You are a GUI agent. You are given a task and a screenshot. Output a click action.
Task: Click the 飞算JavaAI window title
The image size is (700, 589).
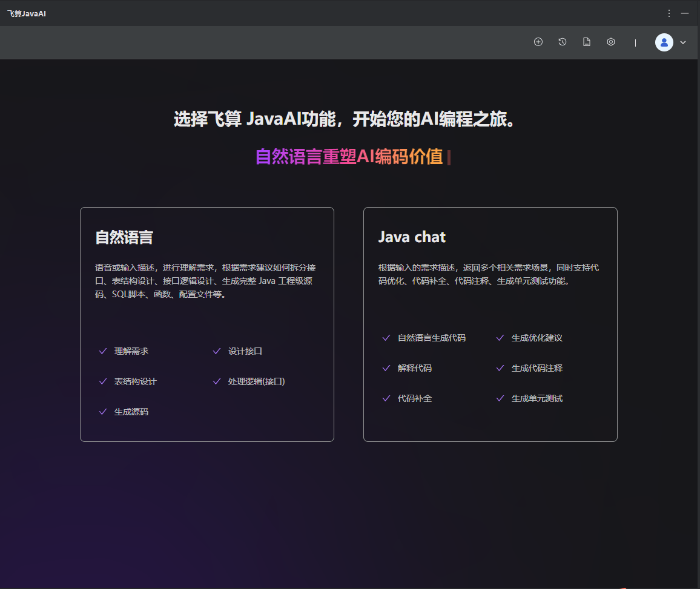tap(27, 14)
